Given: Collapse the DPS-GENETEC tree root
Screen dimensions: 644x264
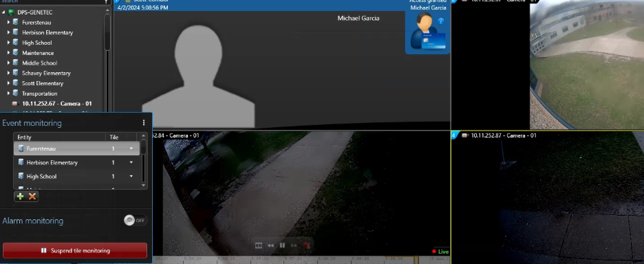Looking at the screenshot, I should 3,12.
